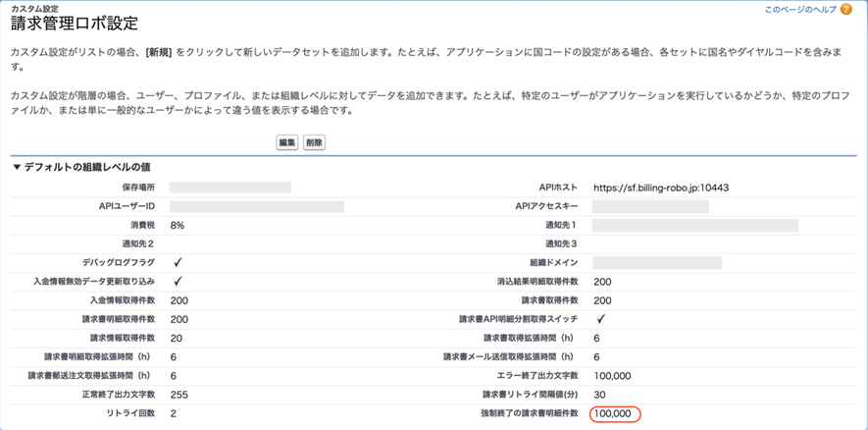Click the masked APIユーザーID value

click(x=256, y=206)
